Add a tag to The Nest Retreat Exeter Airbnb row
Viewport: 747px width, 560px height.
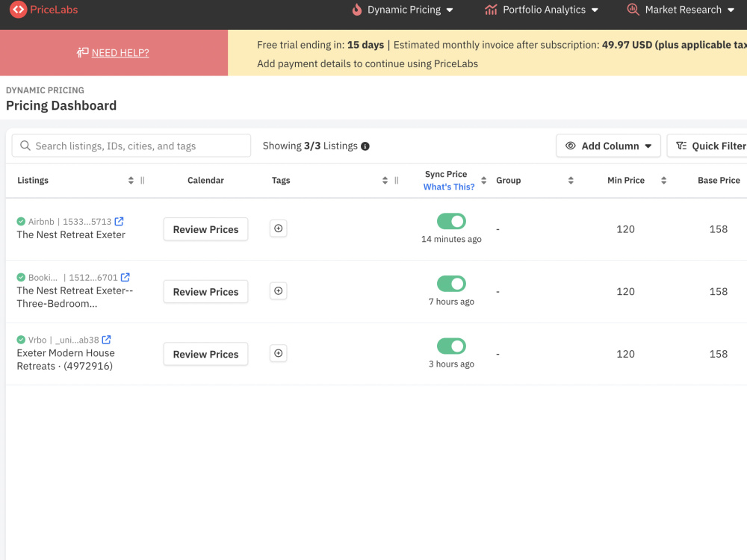tap(278, 228)
